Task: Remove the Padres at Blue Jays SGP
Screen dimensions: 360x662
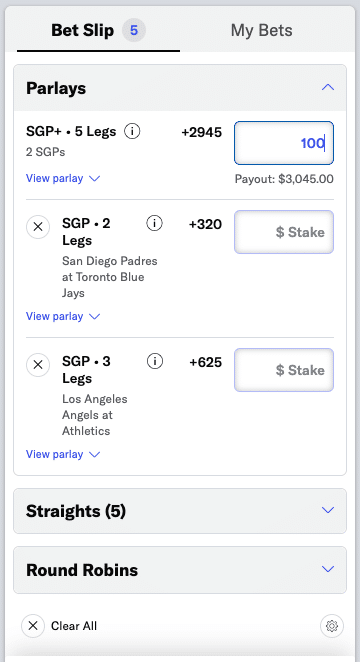Action: click(38, 227)
